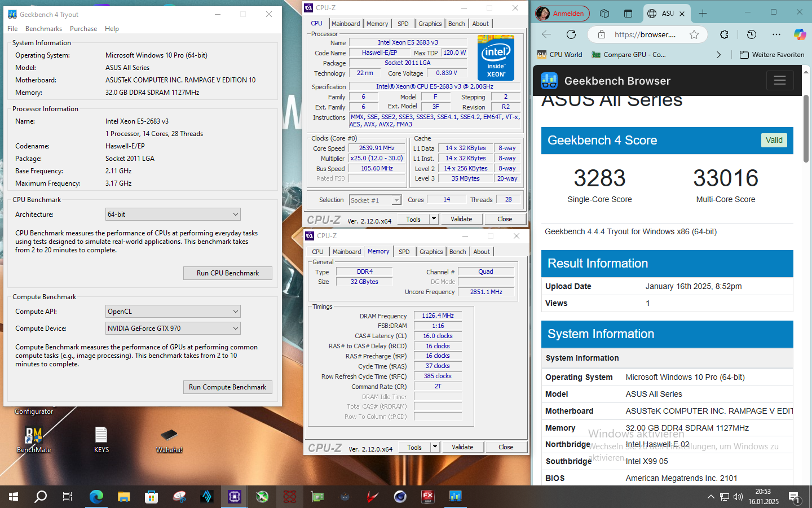812x508 pixels.
Task: Close the ASU browser tab
Action: [x=682, y=14]
